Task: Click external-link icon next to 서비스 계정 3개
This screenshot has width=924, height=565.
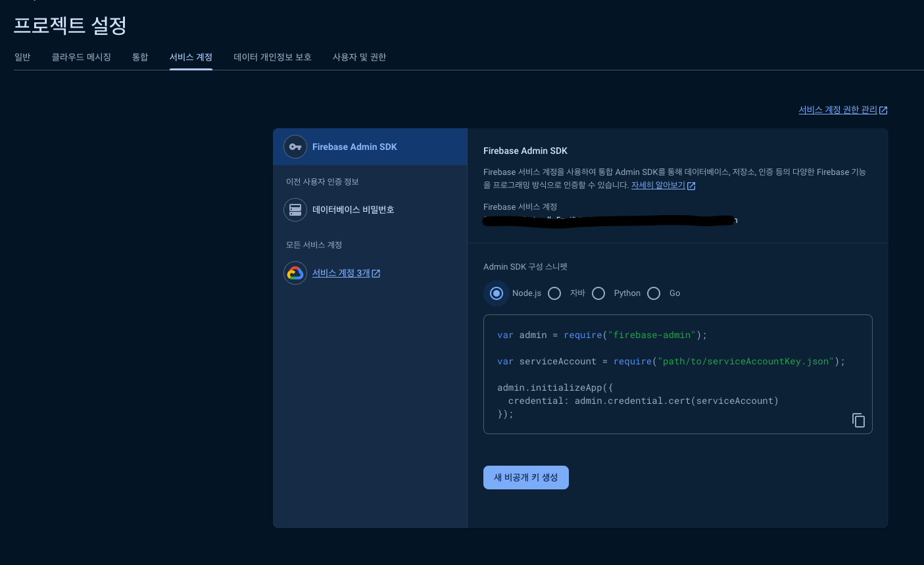Action: pyautogui.click(x=376, y=274)
